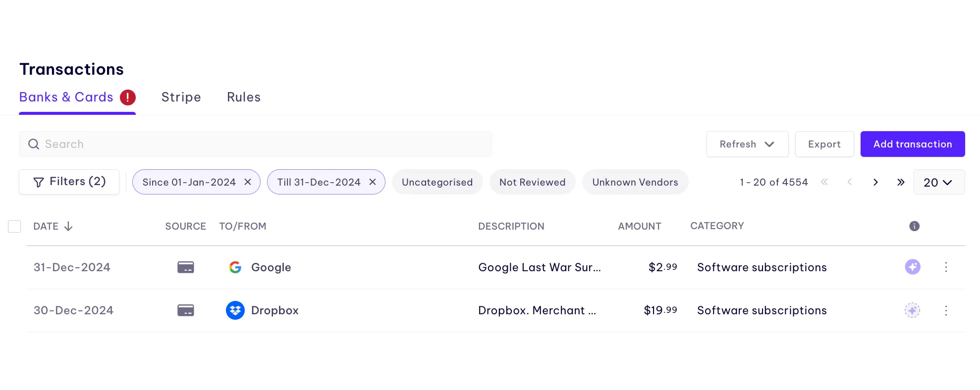Click the red alert badge on Banks & Cards
980x390 pixels.
pos(128,97)
